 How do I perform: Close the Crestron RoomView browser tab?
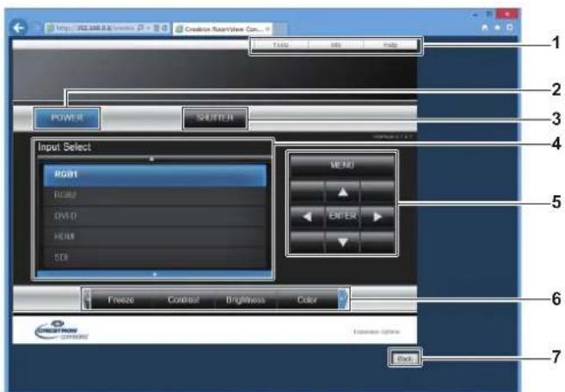click(267, 29)
